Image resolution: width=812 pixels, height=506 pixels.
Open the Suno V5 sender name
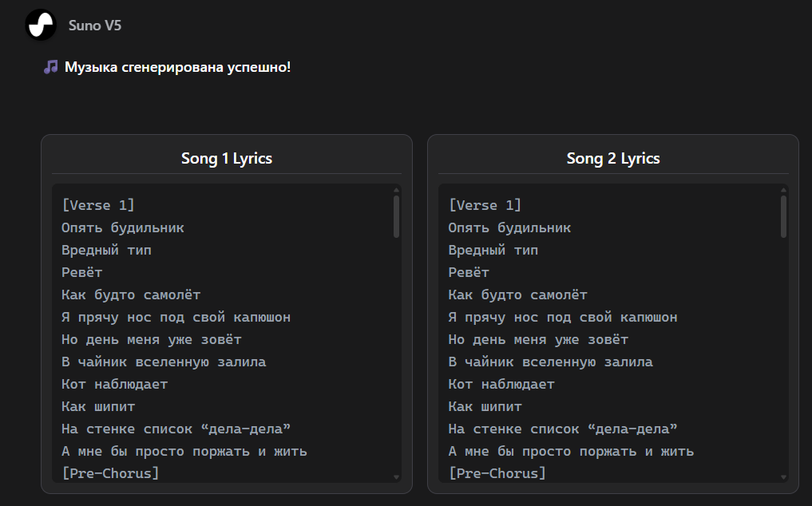pyautogui.click(x=95, y=26)
